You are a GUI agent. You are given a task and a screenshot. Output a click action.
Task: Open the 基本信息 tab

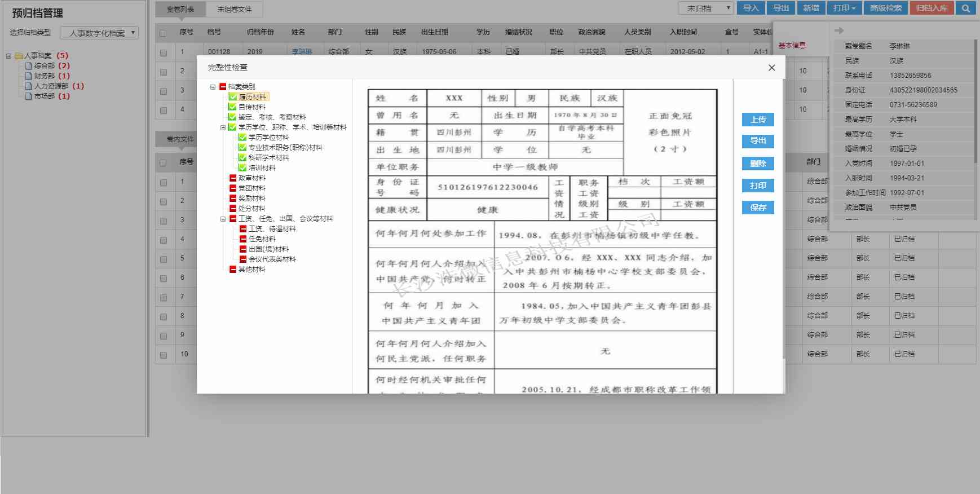(x=792, y=45)
